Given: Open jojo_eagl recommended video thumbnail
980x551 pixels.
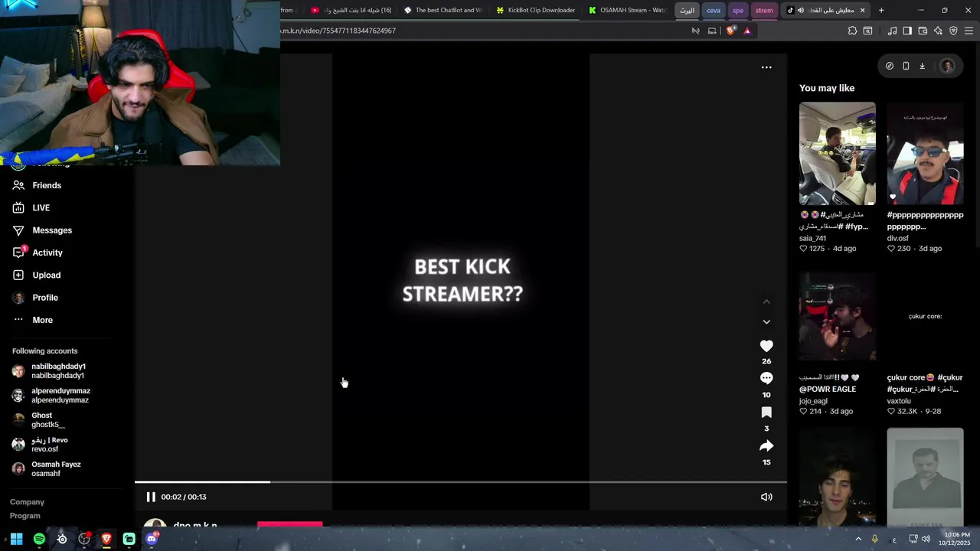Looking at the screenshot, I should (x=838, y=316).
